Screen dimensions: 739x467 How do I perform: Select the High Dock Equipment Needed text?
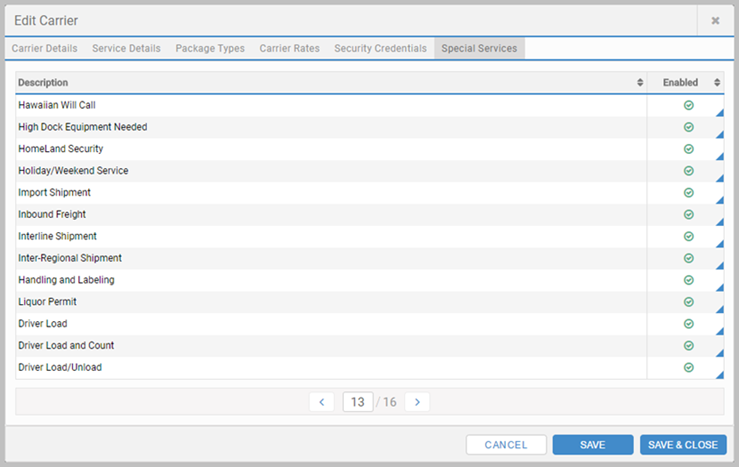[82, 127]
